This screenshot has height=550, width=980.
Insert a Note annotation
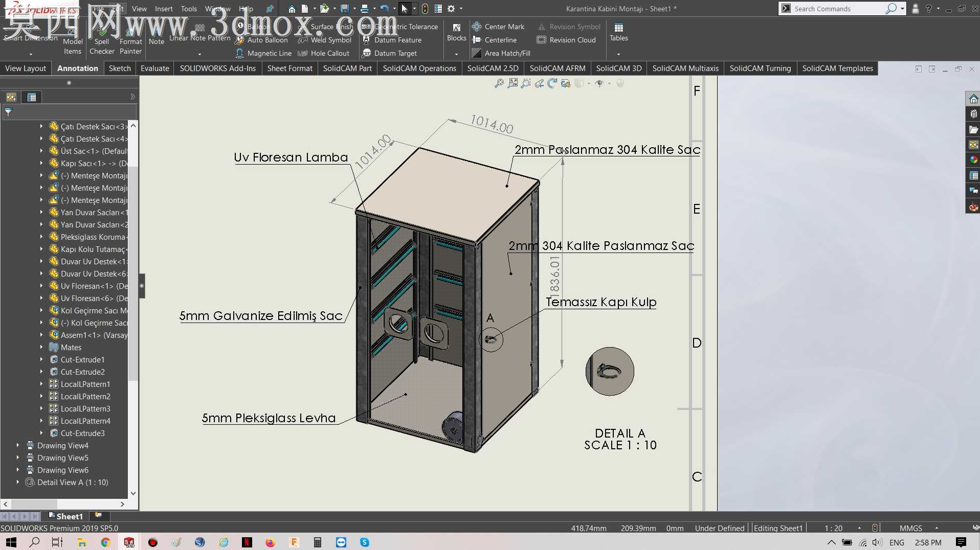(157, 35)
